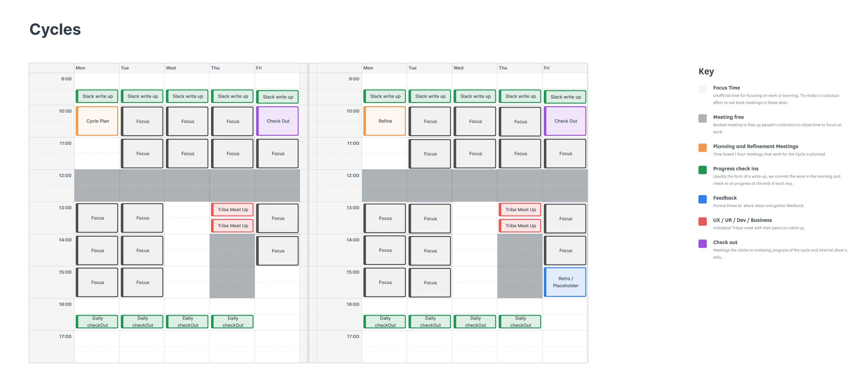
Task: Click the Cycle Plan block on Monday
Action: pyautogui.click(x=97, y=121)
